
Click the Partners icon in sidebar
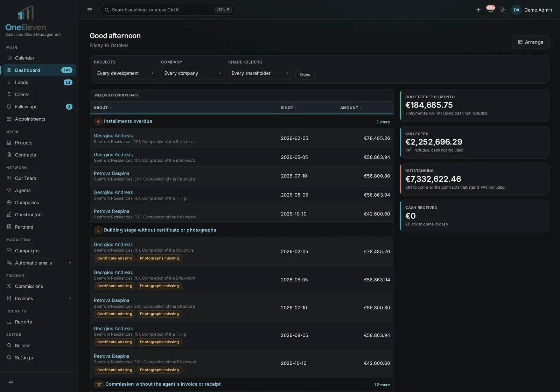coord(9,227)
